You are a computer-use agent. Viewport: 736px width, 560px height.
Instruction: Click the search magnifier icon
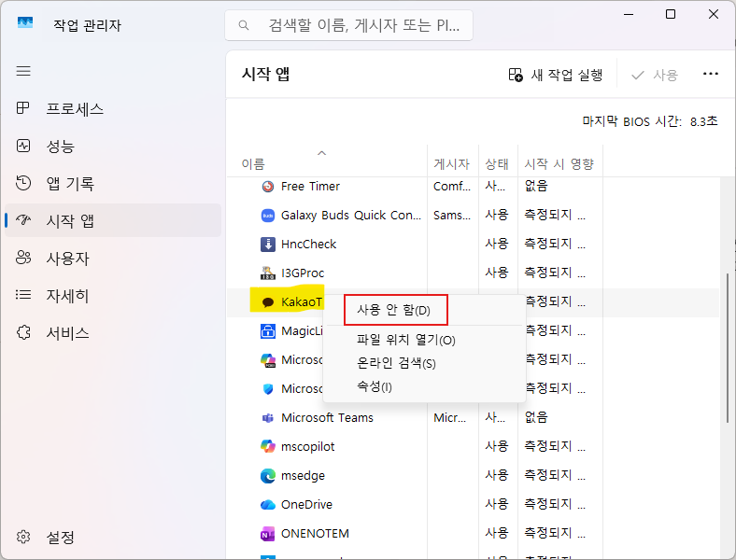pyautogui.click(x=243, y=25)
